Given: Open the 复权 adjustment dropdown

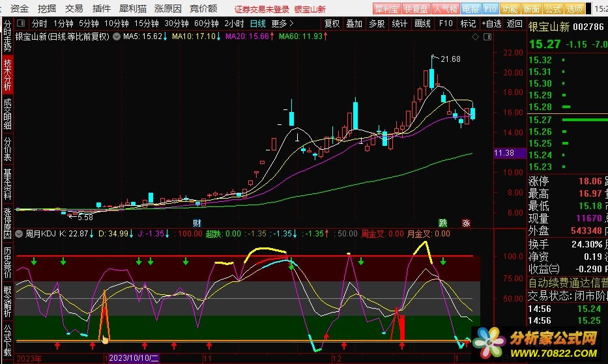Looking at the screenshot, I should click(332, 23).
